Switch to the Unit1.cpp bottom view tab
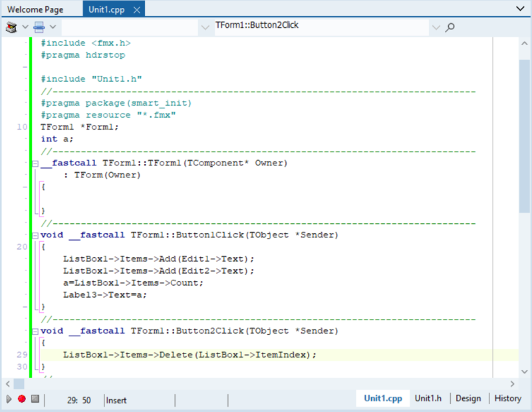The image size is (532, 412). click(x=383, y=399)
